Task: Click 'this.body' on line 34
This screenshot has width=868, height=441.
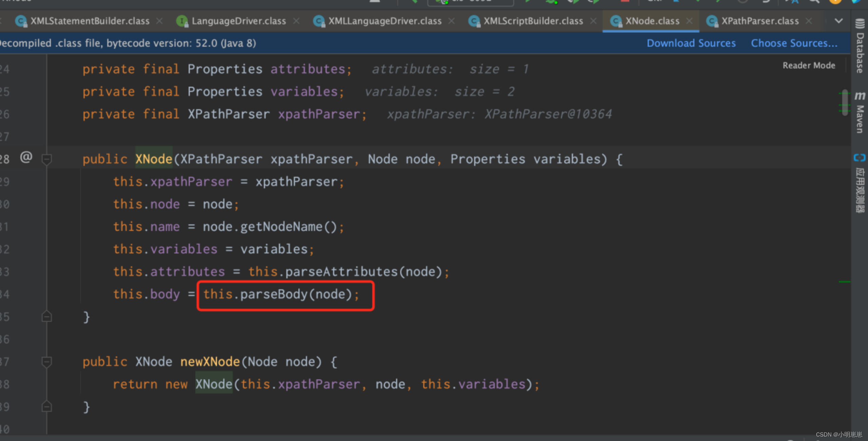Action: pyautogui.click(x=146, y=294)
